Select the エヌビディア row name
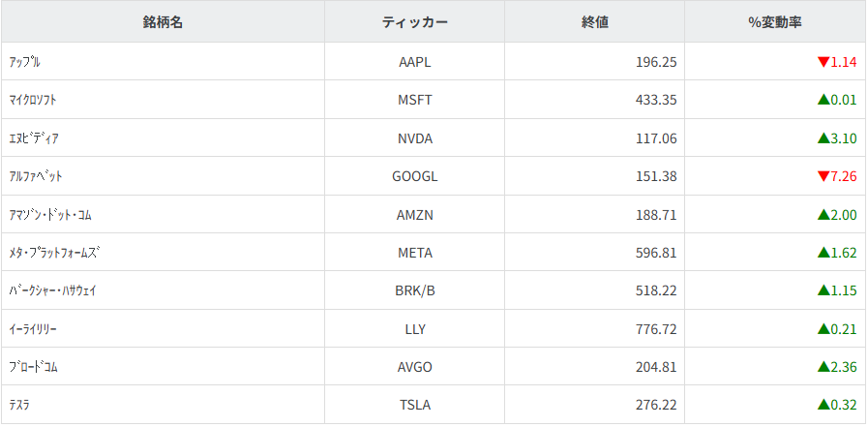The image size is (868, 427). (33, 138)
